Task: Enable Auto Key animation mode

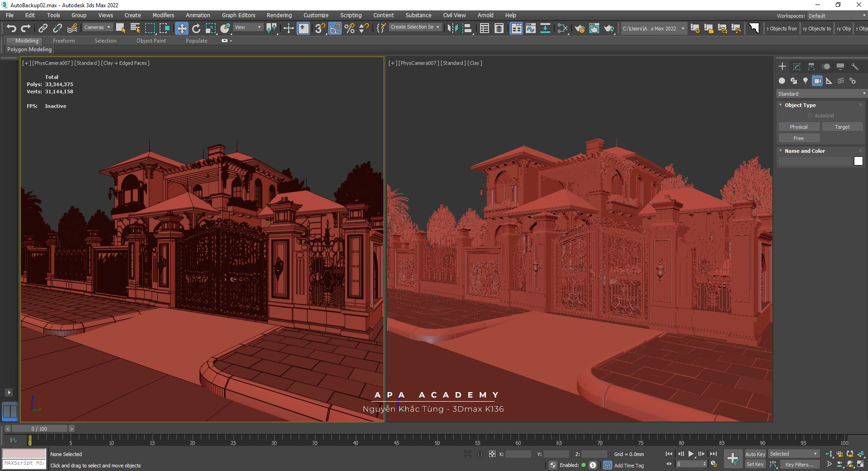Action: [755, 454]
